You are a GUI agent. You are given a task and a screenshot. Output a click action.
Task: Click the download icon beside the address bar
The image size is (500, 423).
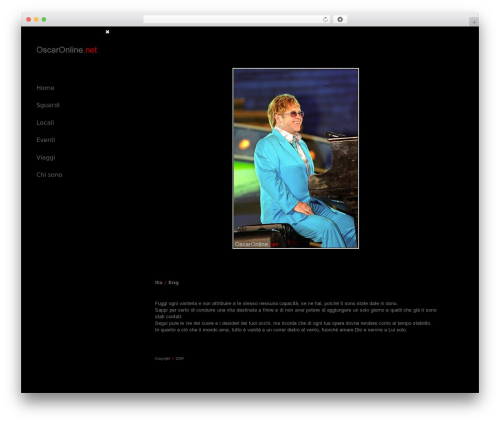(x=340, y=19)
